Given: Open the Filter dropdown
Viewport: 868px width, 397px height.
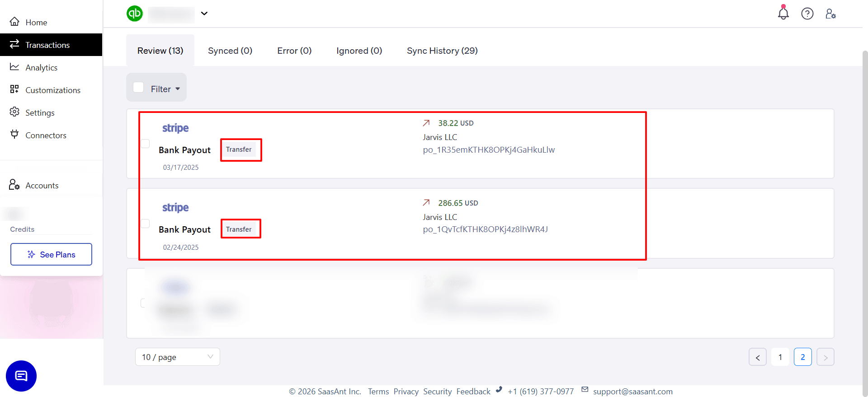Looking at the screenshot, I should click(165, 89).
